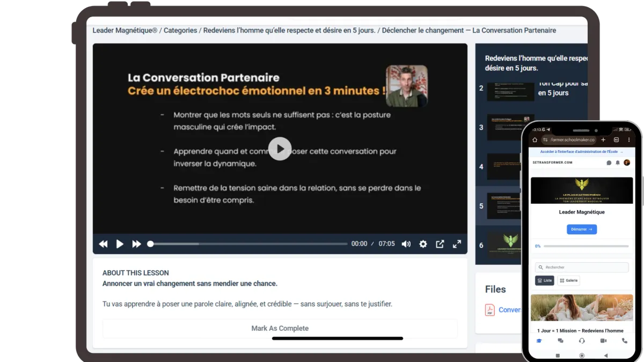Screen dimensions: 644x362
Task: Select lesson 6 thumbnail with phoenix logo
Action: click(x=503, y=245)
